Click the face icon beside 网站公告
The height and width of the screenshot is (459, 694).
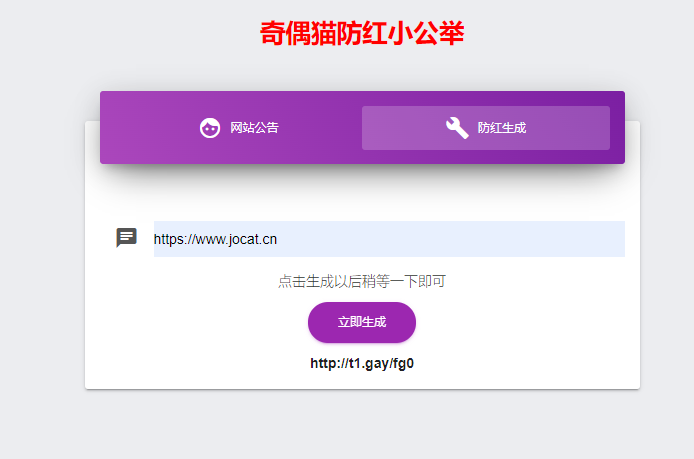coord(210,128)
